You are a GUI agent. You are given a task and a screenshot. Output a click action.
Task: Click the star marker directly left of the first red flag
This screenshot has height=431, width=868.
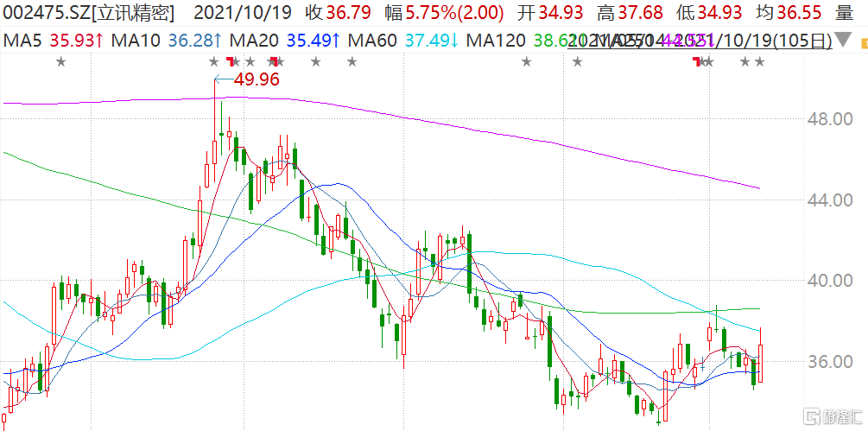215,61
